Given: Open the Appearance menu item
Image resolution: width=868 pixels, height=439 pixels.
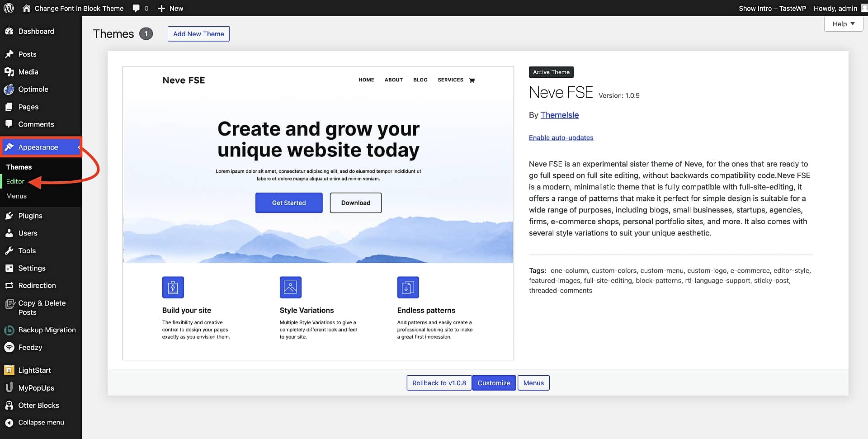Looking at the screenshot, I should (x=41, y=147).
